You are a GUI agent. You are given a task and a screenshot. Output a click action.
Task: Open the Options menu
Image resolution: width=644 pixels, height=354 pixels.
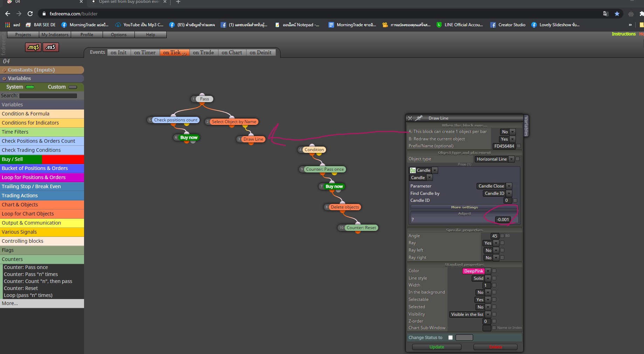click(119, 35)
